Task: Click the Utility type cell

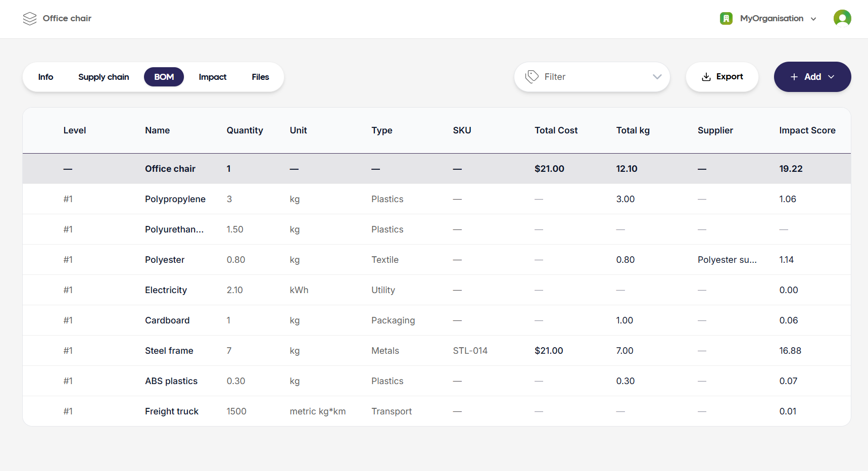Action: point(383,290)
